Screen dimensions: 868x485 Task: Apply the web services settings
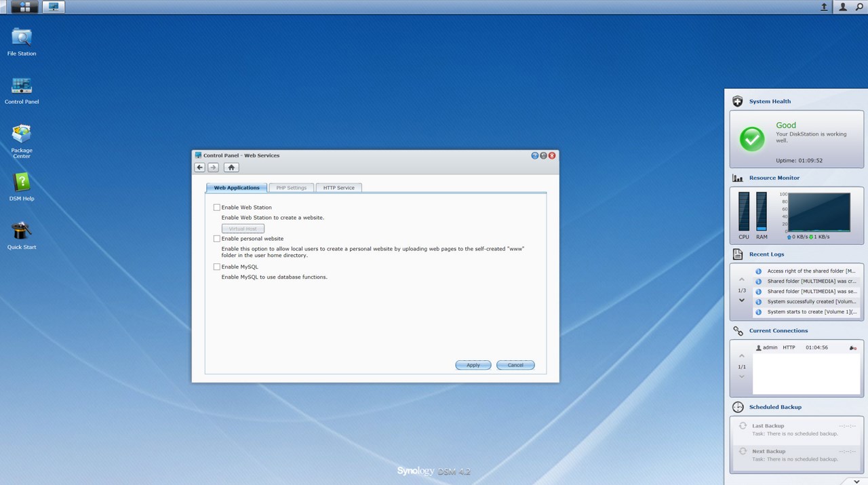[x=473, y=365]
